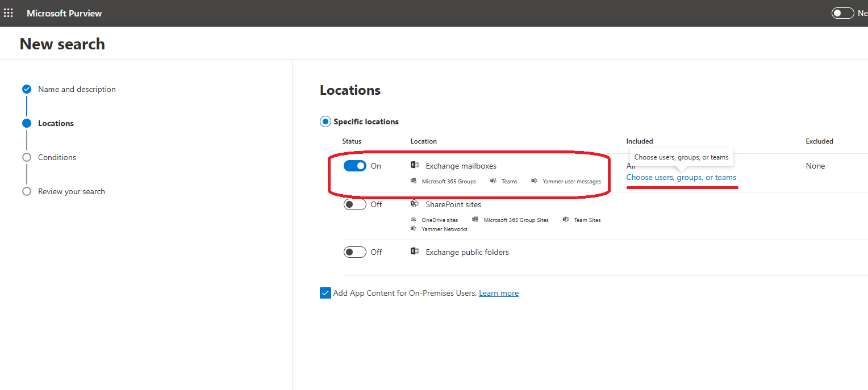Click the Yammer user messages icon

click(535, 181)
